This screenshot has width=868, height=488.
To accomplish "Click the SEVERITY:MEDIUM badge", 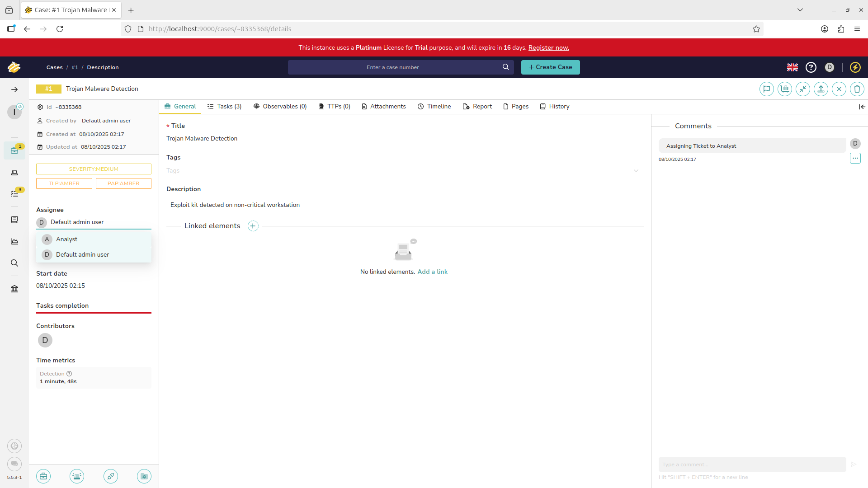I will tap(94, 169).
